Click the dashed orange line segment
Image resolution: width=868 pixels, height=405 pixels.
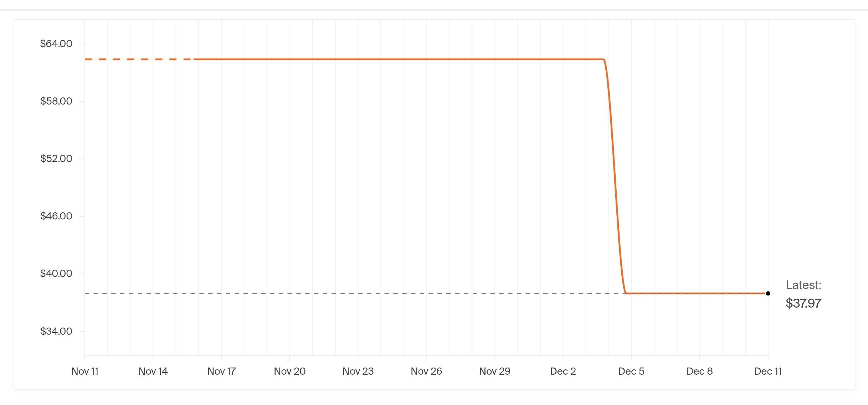(x=139, y=59)
